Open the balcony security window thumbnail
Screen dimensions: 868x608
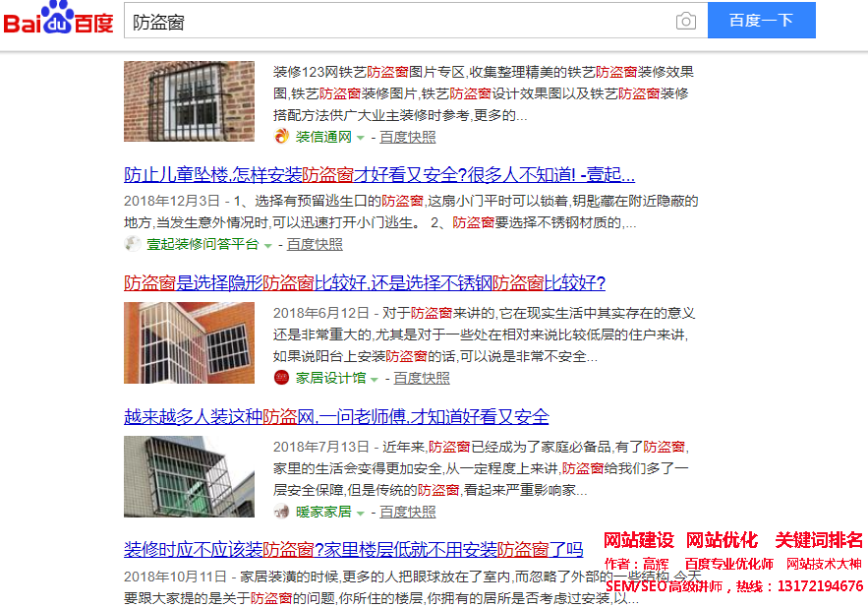tap(189, 342)
